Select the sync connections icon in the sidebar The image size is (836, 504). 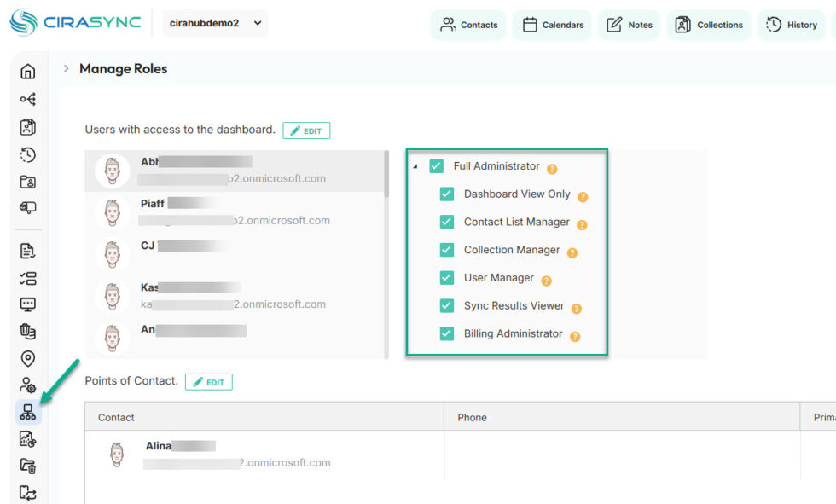(26, 99)
